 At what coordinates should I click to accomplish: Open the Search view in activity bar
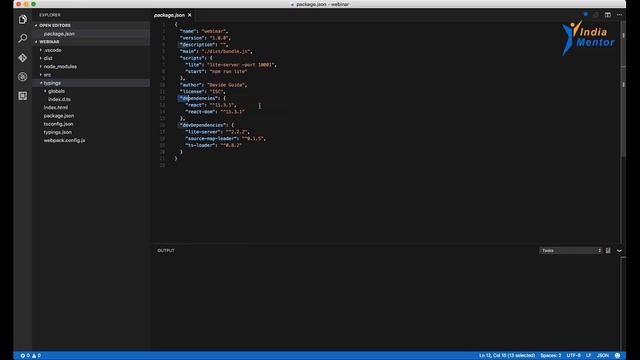tap(23, 38)
